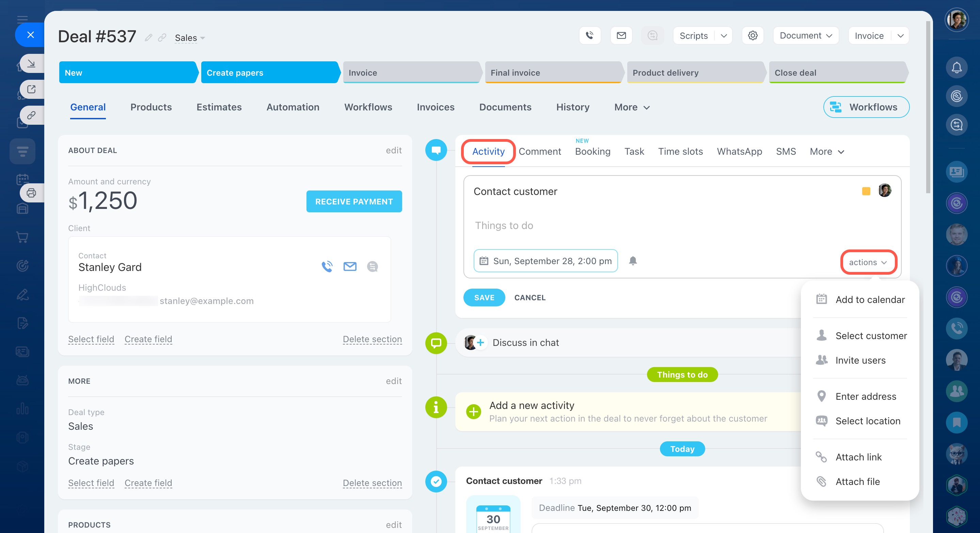Click the yellow activity color marker
This screenshot has height=533, width=980.
pos(866,191)
